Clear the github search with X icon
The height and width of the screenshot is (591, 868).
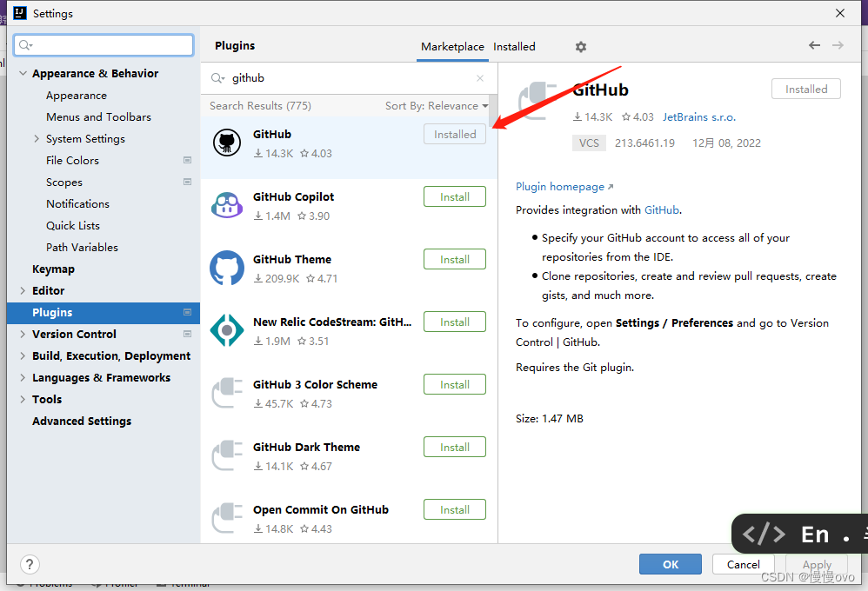click(480, 78)
